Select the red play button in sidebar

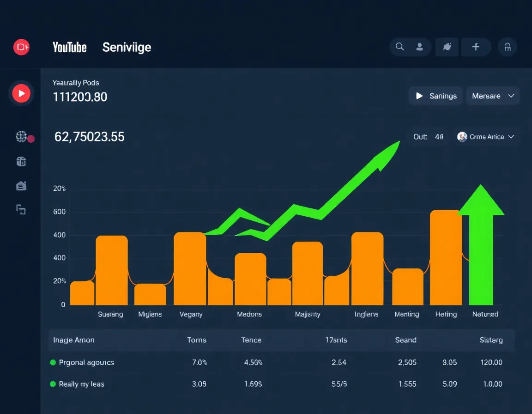pyautogui.click(x=21, y=94)
